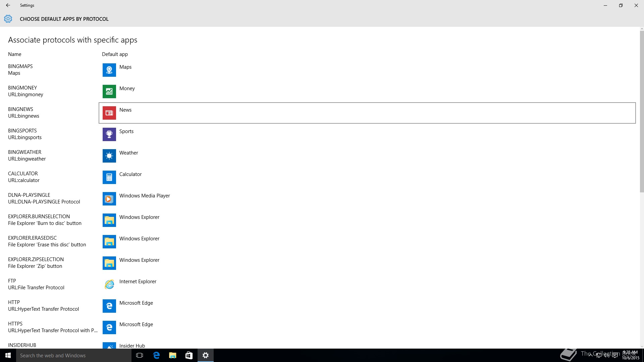The image size is (644, 362).
Task: Click the HTTPS protocol name
Action: click(15, 324)
